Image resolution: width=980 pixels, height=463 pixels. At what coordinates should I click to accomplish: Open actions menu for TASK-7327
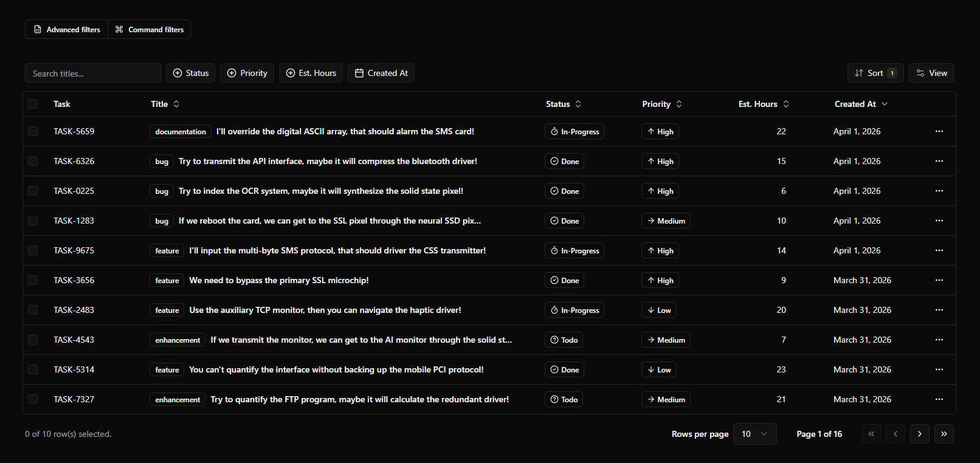pos(939,399)
